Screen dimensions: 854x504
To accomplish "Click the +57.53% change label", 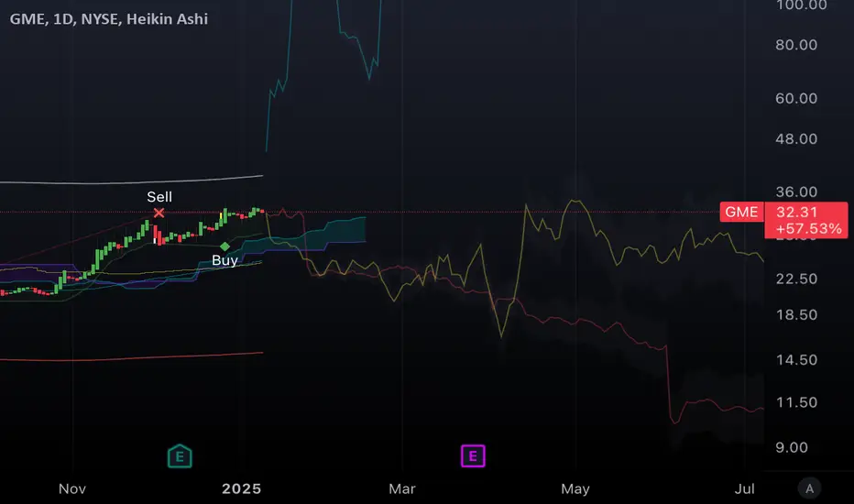I will coord(808,228).
